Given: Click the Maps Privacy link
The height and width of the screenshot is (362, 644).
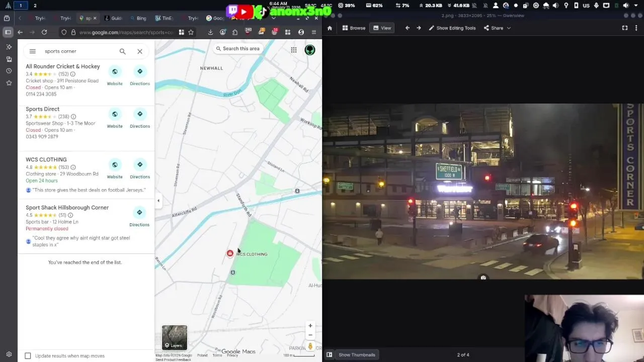Looking at the screenshot, I should (232, 355).
